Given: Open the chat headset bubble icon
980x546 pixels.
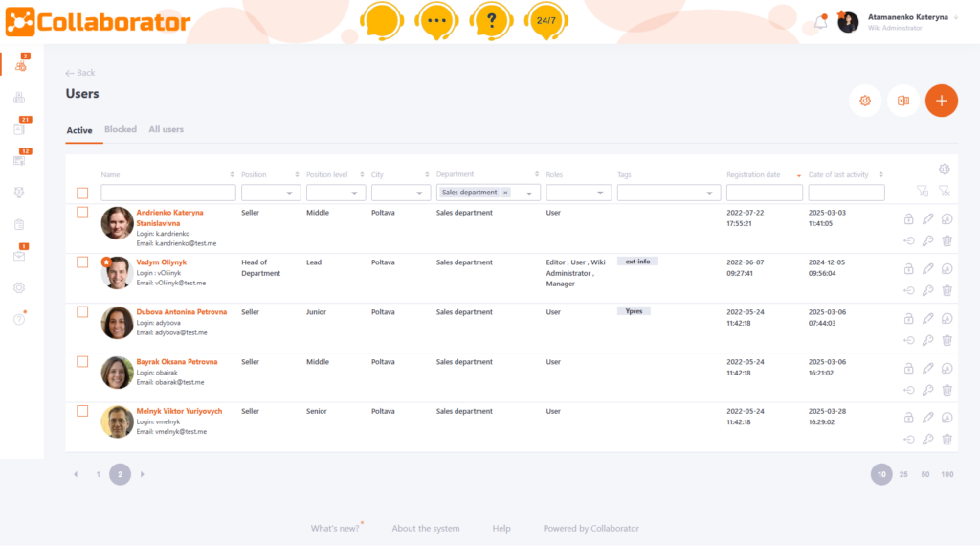Looking at the screenshot, I should click(381, 21).
